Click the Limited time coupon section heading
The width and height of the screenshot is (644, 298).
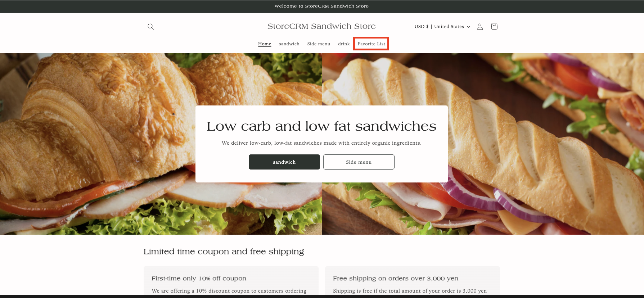(x=224, y=252)
